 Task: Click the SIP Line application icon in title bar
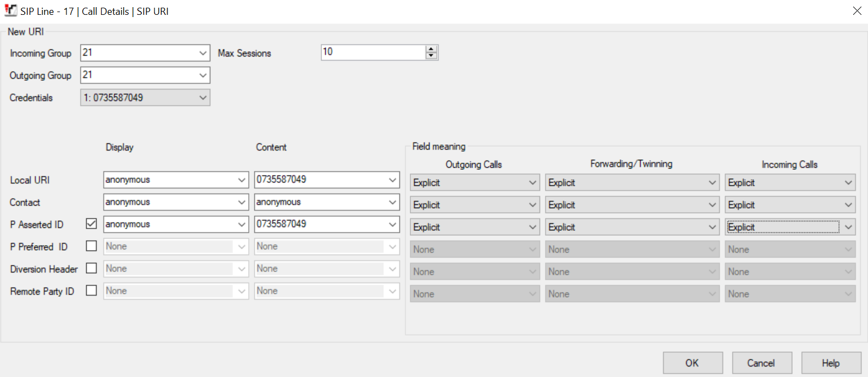10,10
